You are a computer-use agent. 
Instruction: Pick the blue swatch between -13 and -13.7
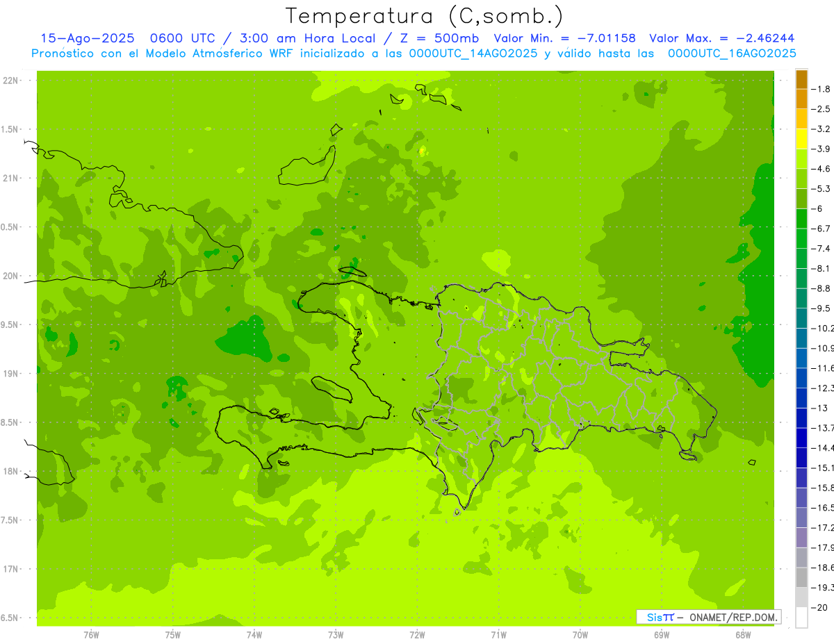[x=801, y=418]
